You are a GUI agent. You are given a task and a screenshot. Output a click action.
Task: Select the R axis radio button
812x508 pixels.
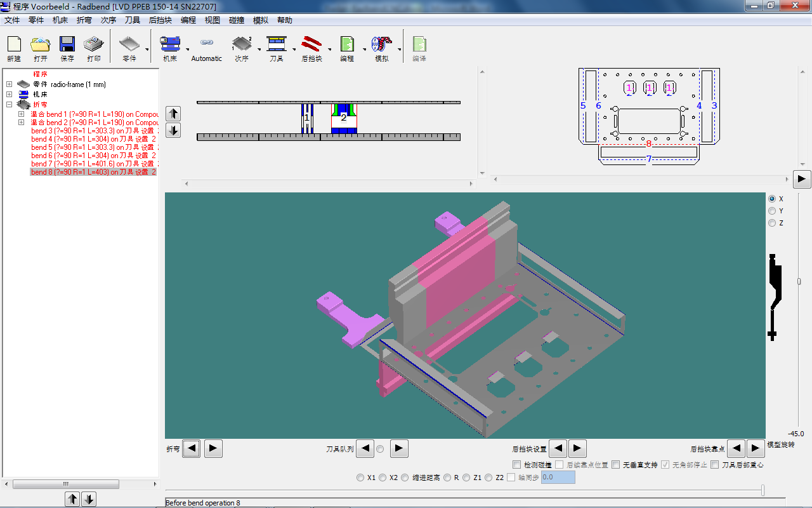447,478
